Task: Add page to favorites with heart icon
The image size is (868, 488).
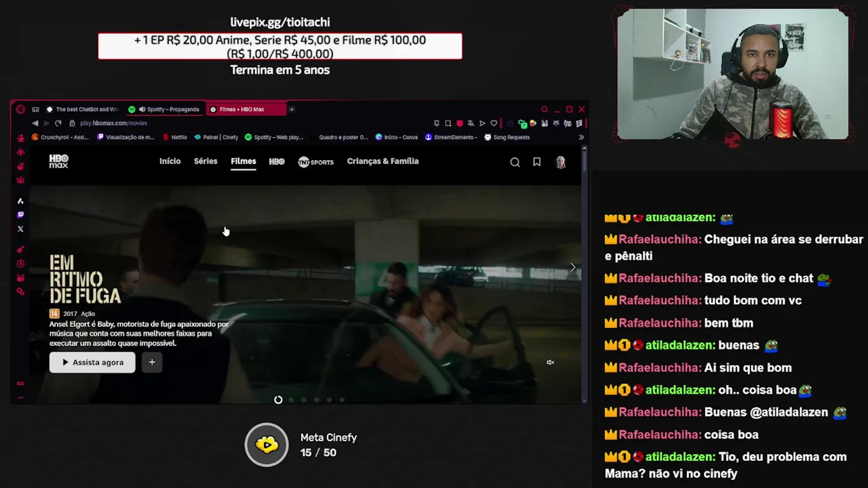Action: [x=494, y=123]
